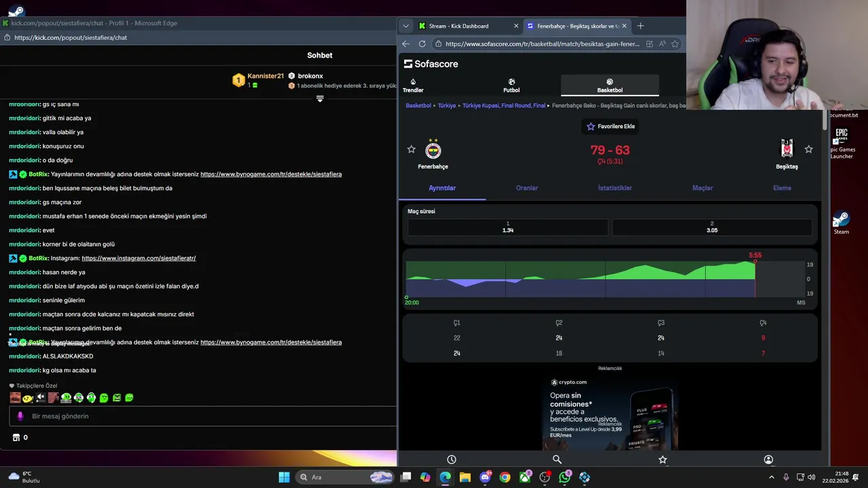Toggle favorite star for Fenerbahçe
The width and height of the screenshot is (868, 488).
click(x=411, y=149)
